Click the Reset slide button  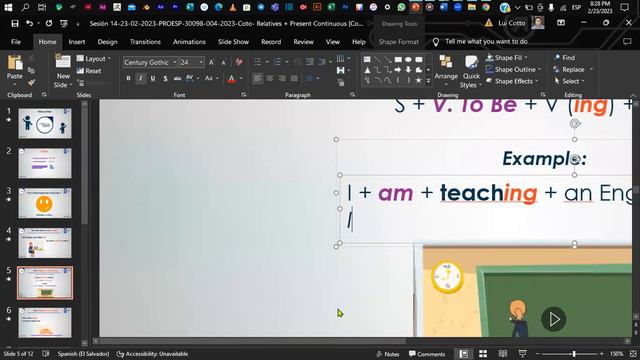pos(89,71)
